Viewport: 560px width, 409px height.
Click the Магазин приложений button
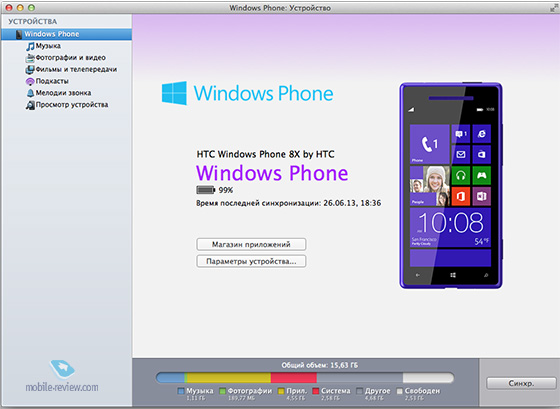tap(251, 244)
